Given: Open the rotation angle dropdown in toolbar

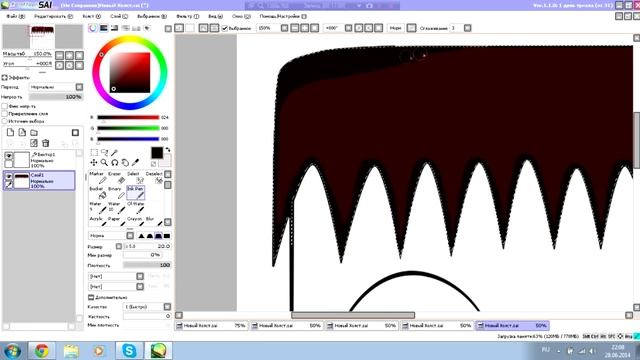Looking at the screenshot, I should click(348, 28).
